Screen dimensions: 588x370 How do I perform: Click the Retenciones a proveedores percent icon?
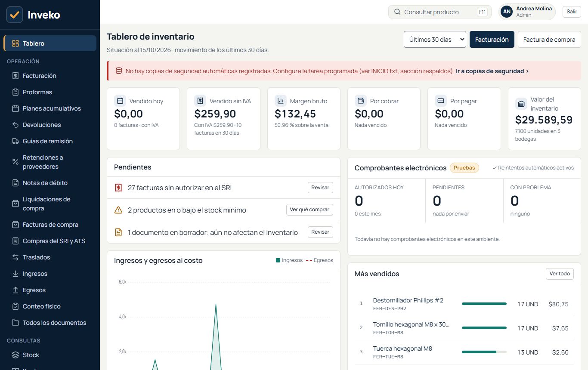coord(15,162)
